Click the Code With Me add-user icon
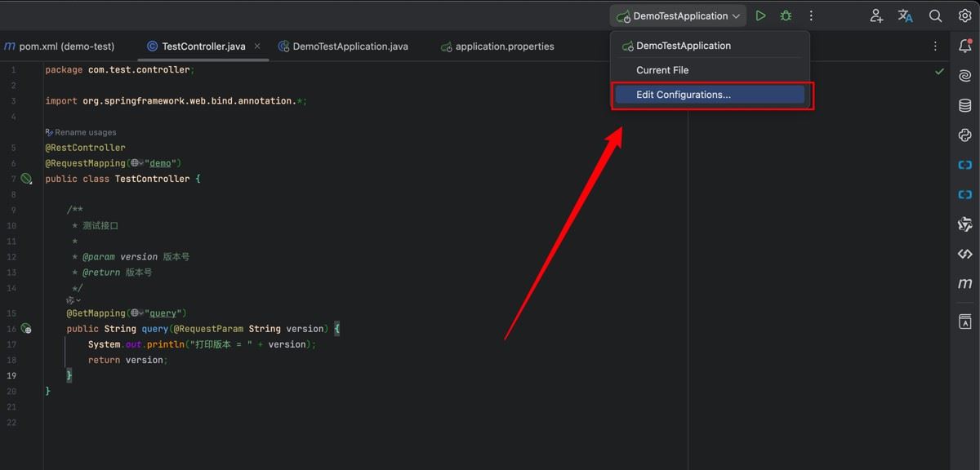980x470 pixels. (875, 16)
